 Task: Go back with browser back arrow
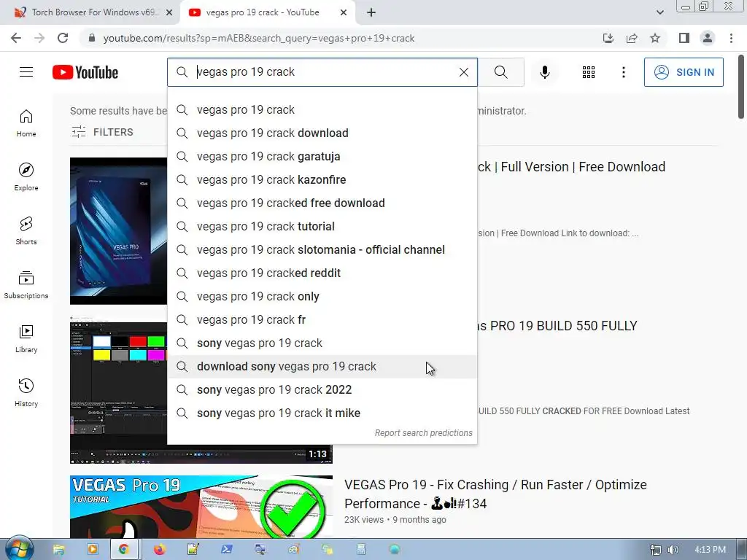coord(16,38)
